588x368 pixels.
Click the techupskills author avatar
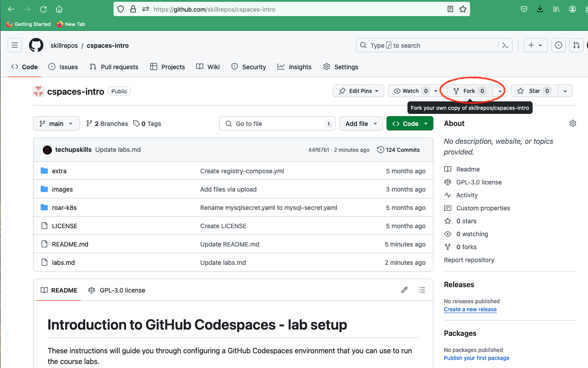point(47,150)
